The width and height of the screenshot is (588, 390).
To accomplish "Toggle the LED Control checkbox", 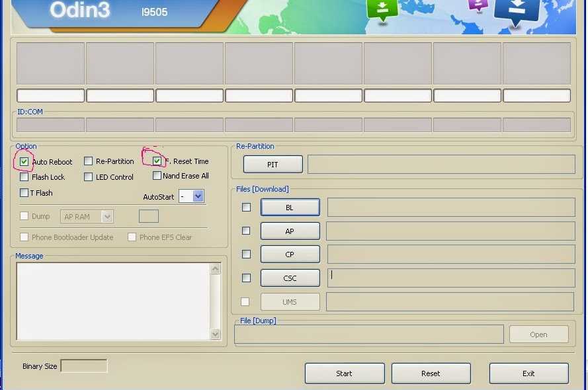I will coord(89,176).
